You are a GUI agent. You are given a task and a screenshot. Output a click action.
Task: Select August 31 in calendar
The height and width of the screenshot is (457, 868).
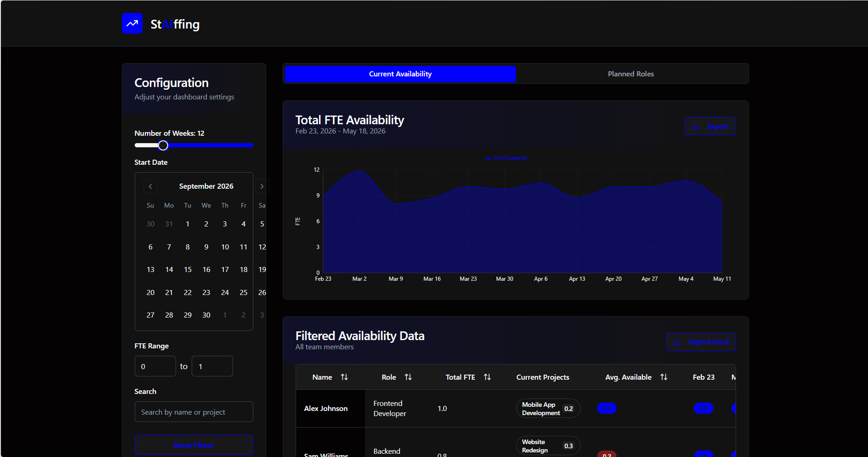point(169,224)
